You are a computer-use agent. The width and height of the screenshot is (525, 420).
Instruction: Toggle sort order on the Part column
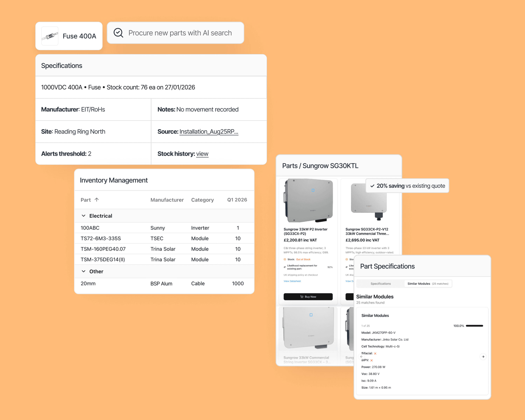96,200
